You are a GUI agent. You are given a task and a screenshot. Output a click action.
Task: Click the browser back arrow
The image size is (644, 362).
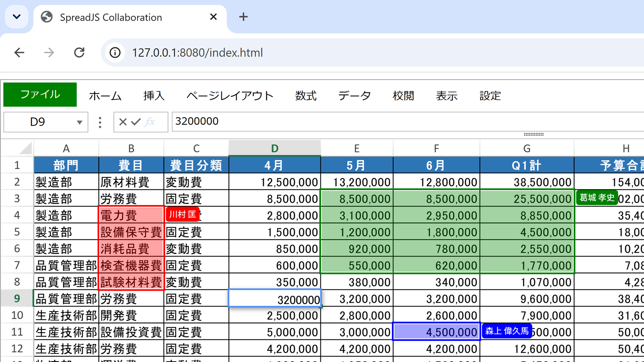(19, 52)
